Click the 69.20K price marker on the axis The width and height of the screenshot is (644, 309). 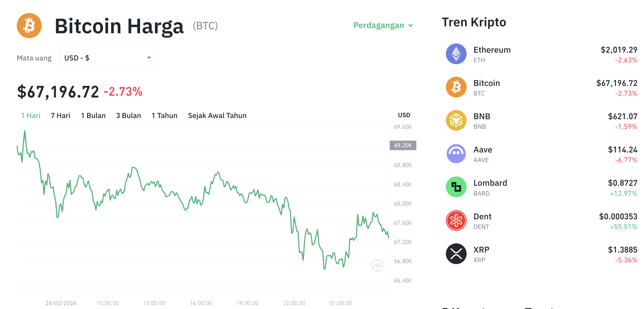point(403,146)
